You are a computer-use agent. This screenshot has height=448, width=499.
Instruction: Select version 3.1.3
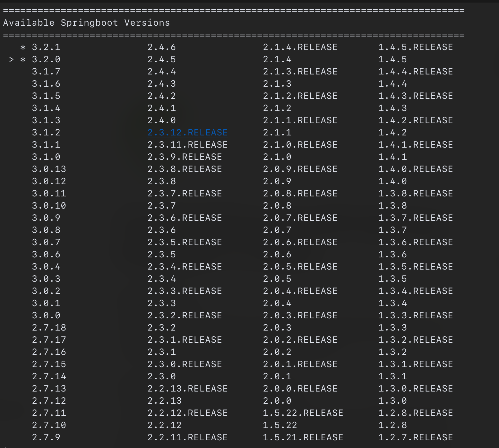click(46, 120)
